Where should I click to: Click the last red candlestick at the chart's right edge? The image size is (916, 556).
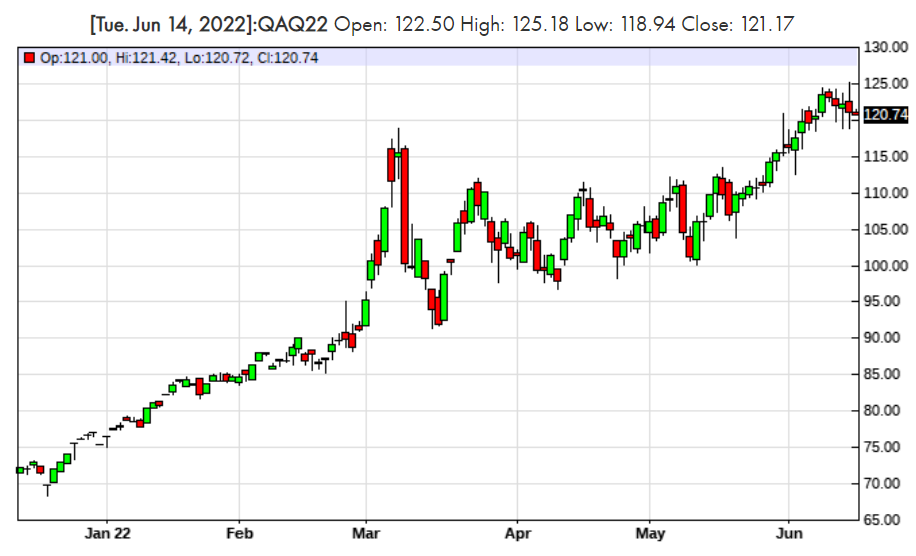pyautogui.click(x=855, y=113)
